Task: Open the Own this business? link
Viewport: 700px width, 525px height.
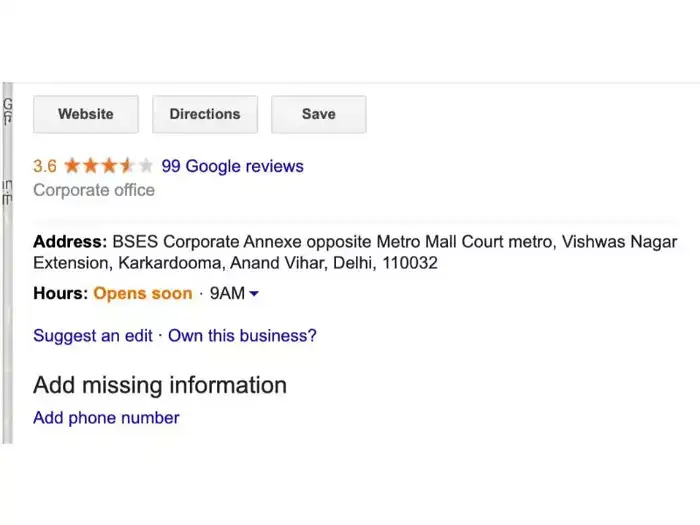Action: coord(242,336)
